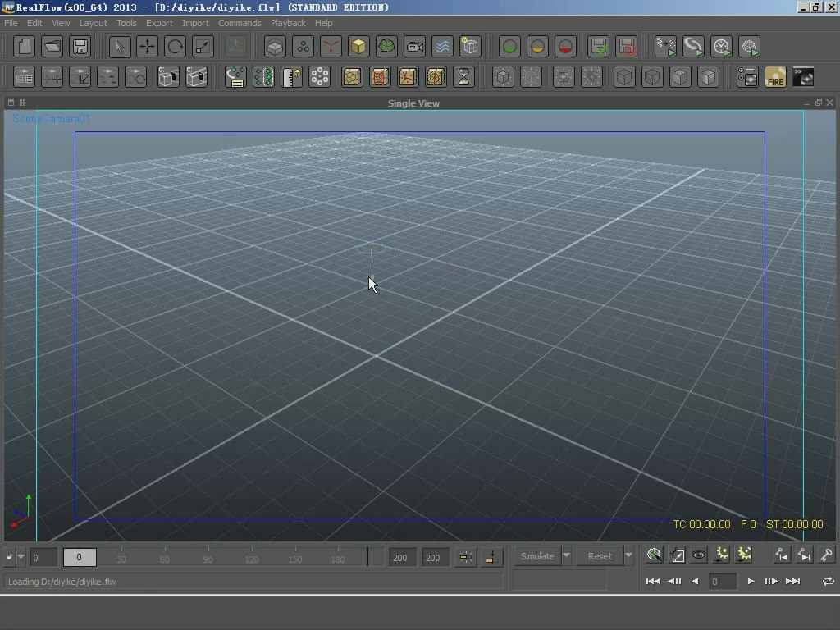The width and height of the screenshot is (840, 630).
Task: Activate the Scale tool
Action: pyautogui.click(x=203, y=47)
